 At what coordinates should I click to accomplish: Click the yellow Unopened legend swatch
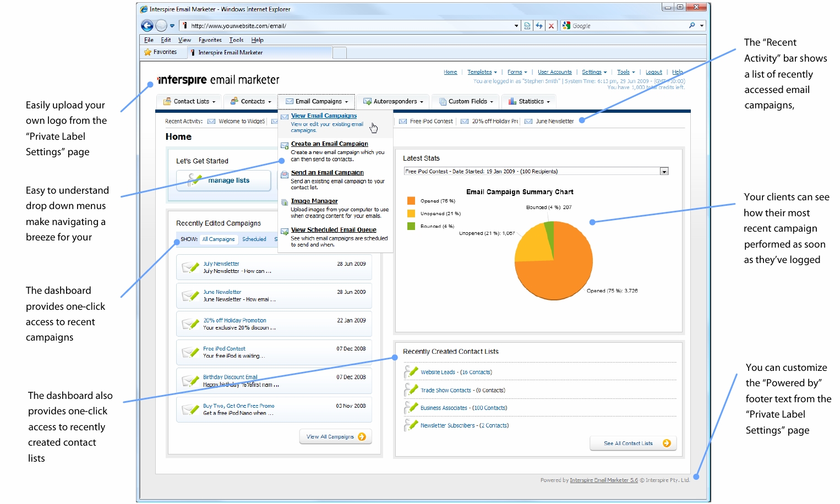[x=411, y=213]
